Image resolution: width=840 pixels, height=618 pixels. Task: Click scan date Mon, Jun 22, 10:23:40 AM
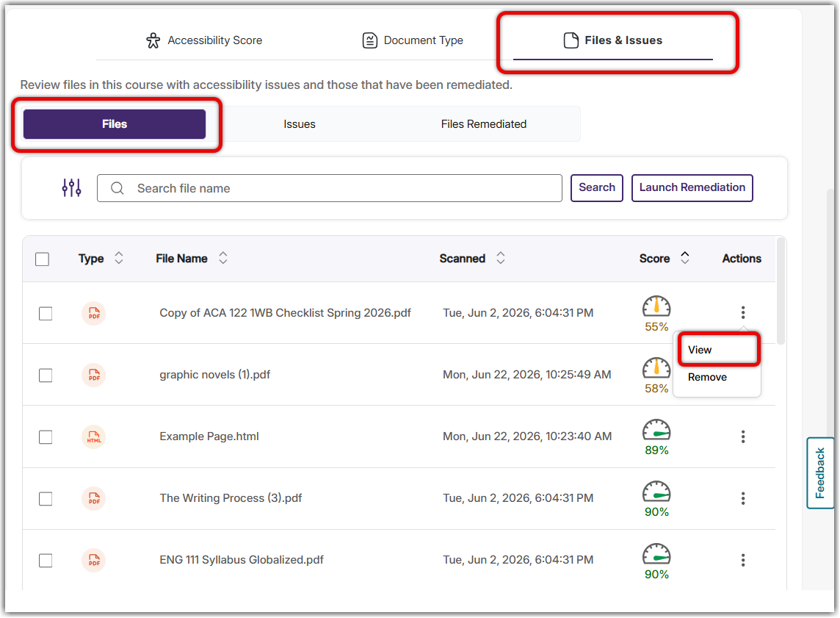527,436
